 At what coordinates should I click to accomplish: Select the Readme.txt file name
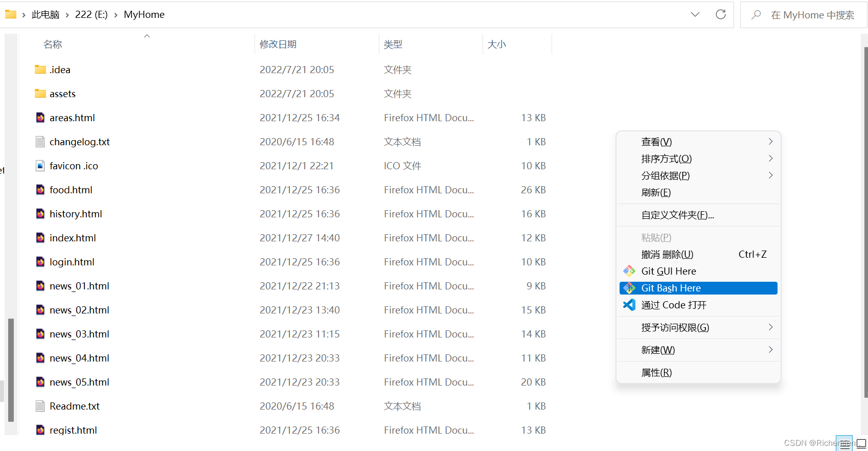coord(75,406)
